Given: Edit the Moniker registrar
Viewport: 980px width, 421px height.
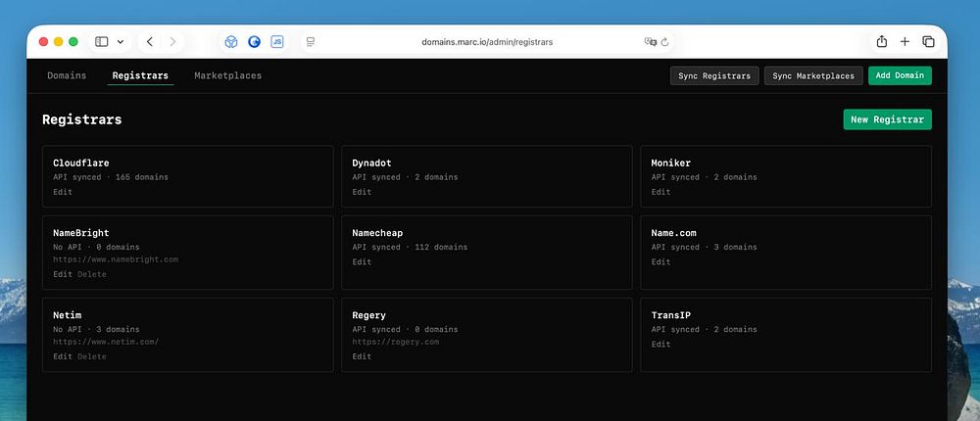Looking at the screenshot, I should [x=661, y=192].
